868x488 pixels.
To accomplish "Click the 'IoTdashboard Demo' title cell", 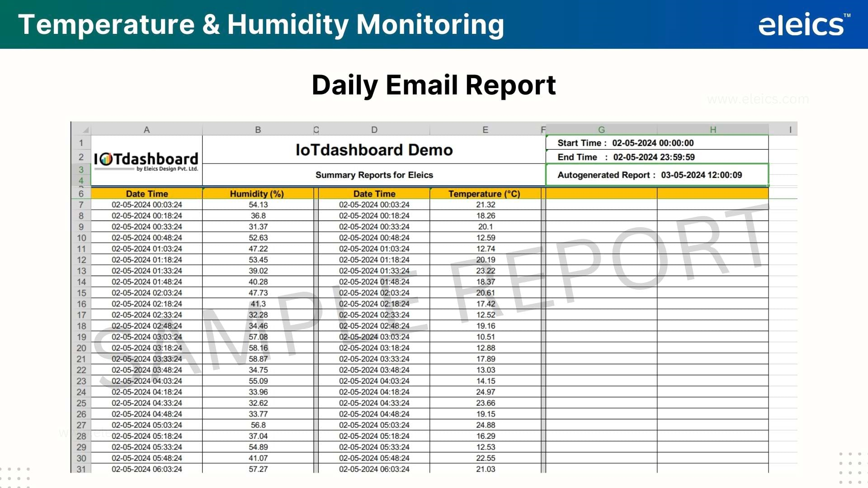I will tap(374, 150).
